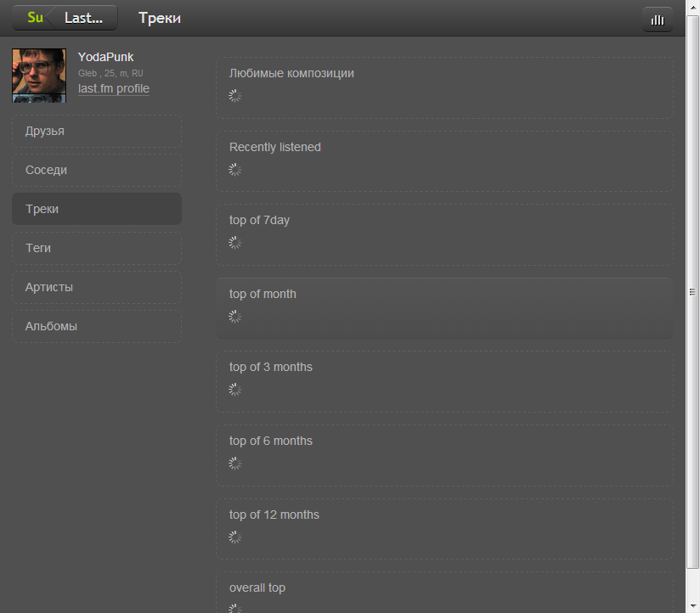Click loading spinner under top of 6 months
Screen dimensions: 700x613
click(234, 464)
